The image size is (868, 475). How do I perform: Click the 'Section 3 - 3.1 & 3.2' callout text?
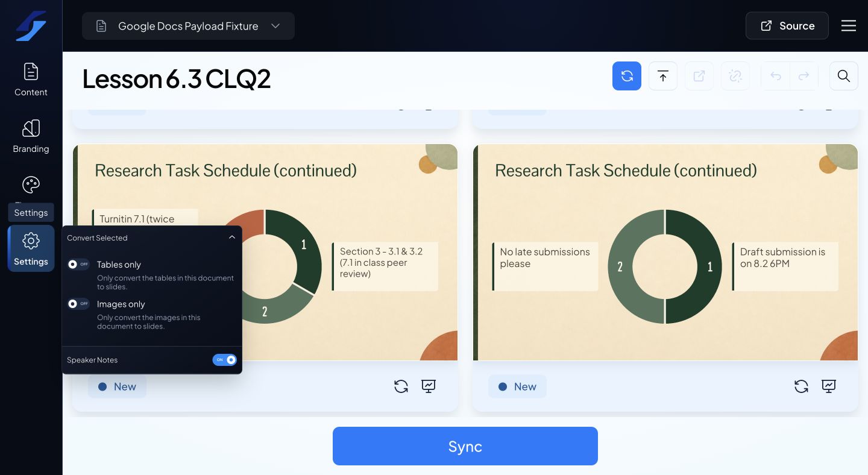click(x=381, y=262)
